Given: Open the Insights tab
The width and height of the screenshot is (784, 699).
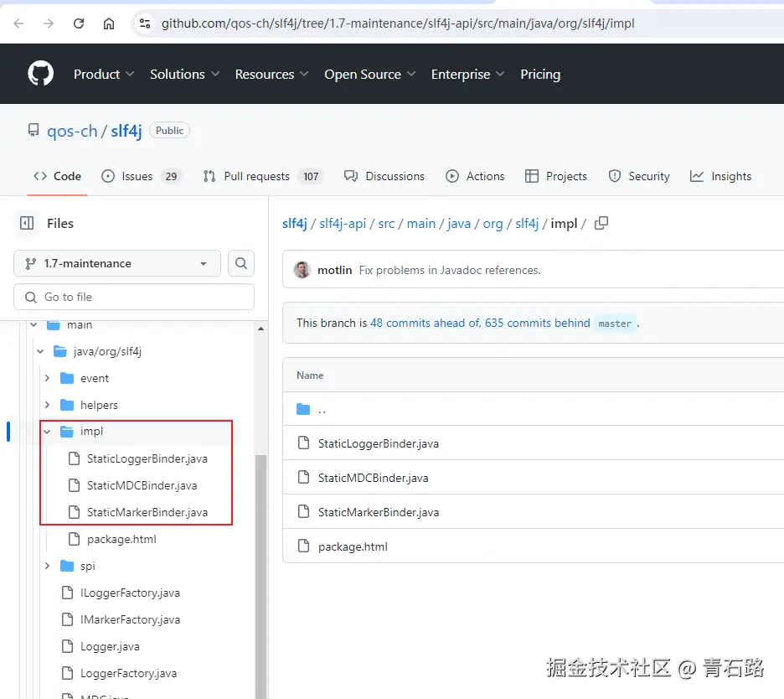Looking at the screenshot, I should (x=720, y=176).
